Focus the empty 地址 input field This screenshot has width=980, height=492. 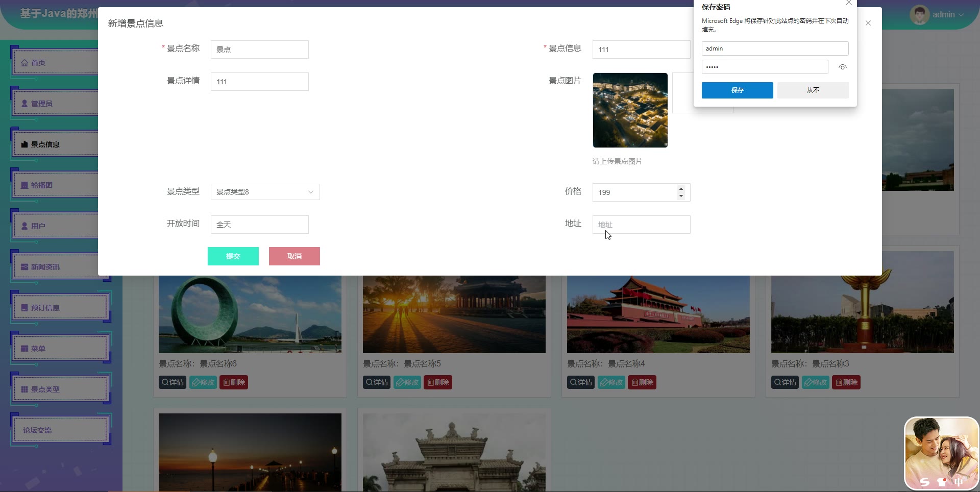642,225
